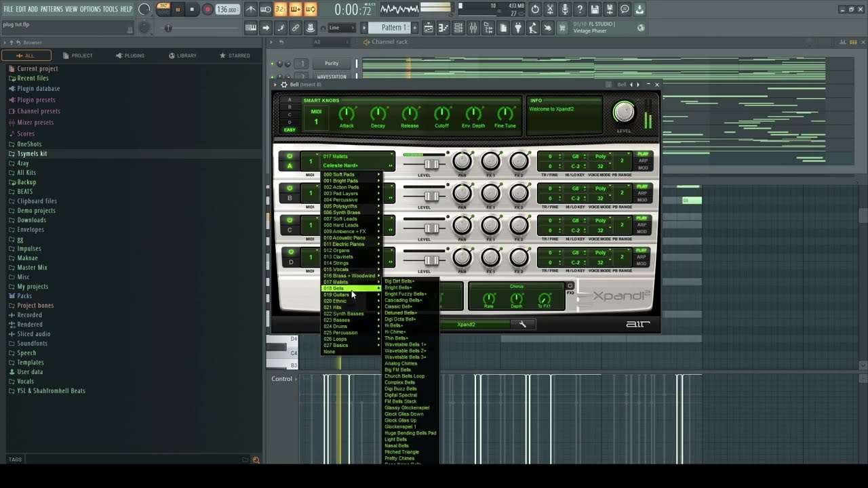Click the stamp tool icon

311,28
